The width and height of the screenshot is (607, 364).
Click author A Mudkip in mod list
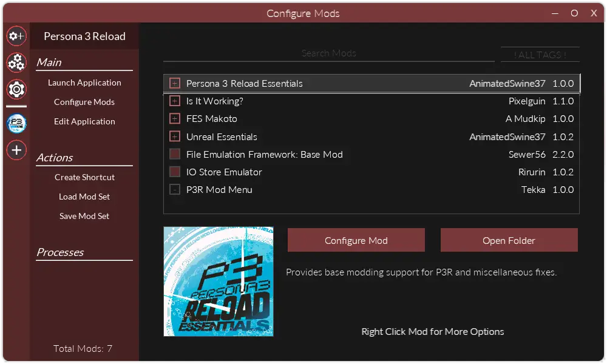(x=525, y=119)
